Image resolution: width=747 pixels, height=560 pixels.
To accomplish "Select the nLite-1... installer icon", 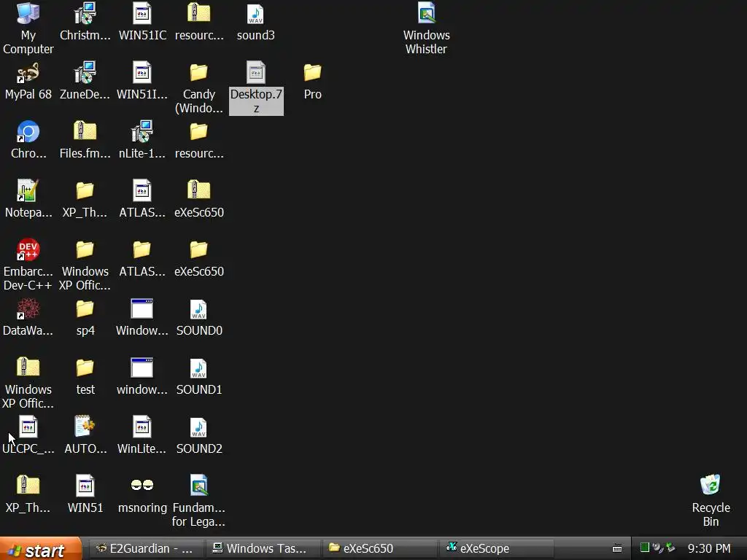I will point(142,132).
